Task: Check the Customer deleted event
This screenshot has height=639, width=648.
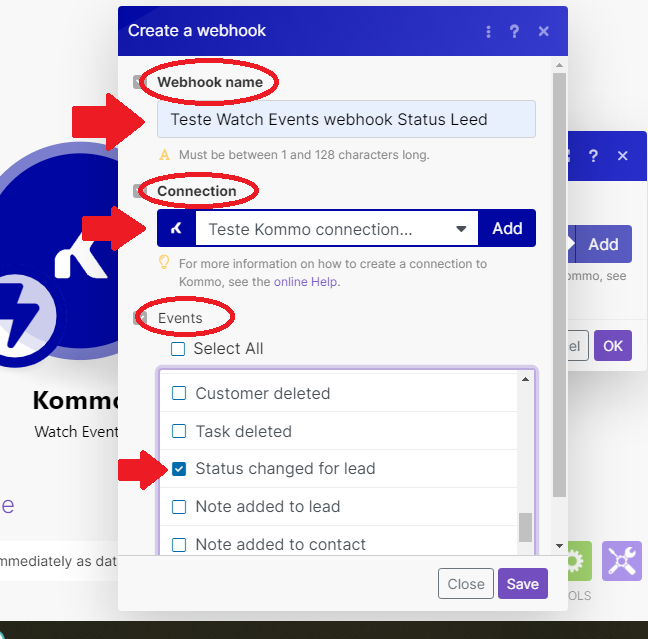Action: 179,393
